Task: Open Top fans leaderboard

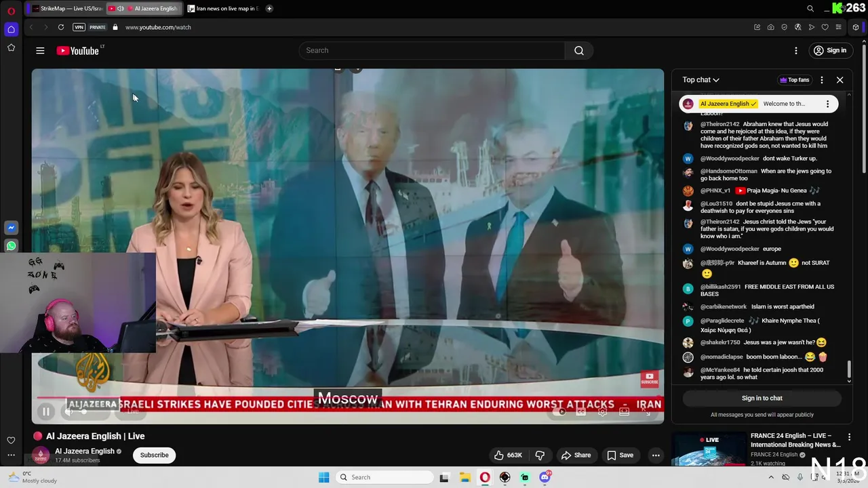Action: (x=795, y=80)
